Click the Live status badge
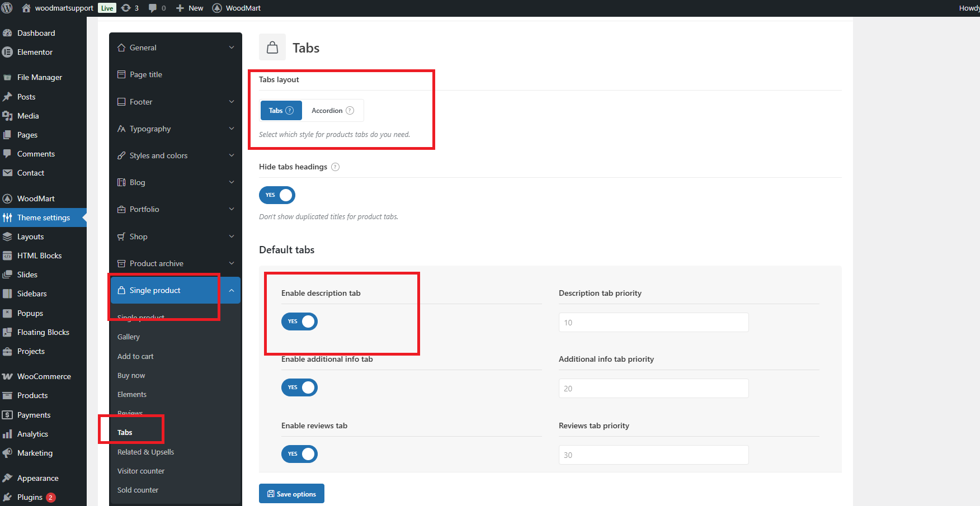 [x=107, y=8]
